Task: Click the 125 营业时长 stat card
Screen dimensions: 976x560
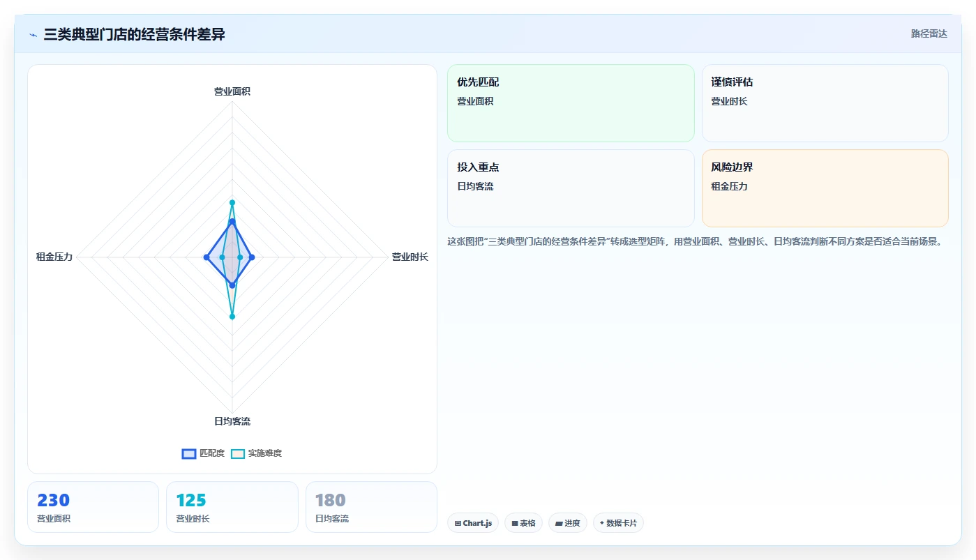Action: pyautogui.click(x=232, y=507)
